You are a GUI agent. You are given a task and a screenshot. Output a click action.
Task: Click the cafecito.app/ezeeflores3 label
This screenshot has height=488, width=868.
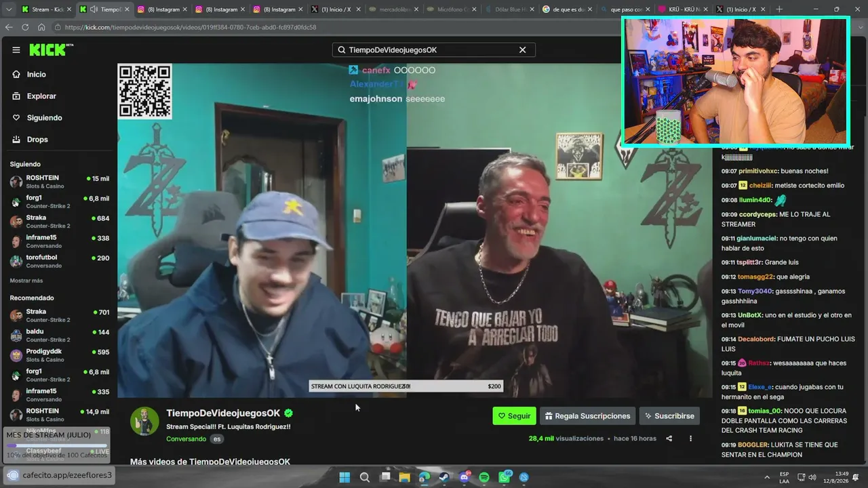67,475
